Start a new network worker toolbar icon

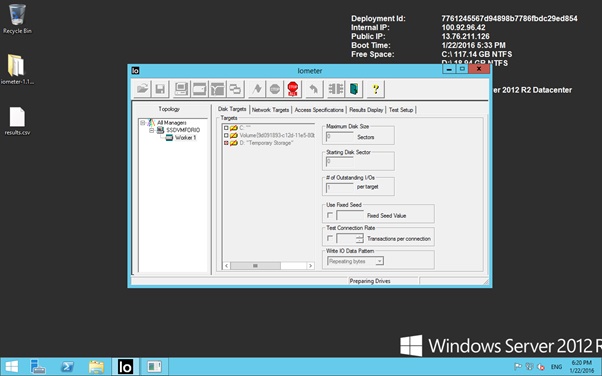[217, 89]
